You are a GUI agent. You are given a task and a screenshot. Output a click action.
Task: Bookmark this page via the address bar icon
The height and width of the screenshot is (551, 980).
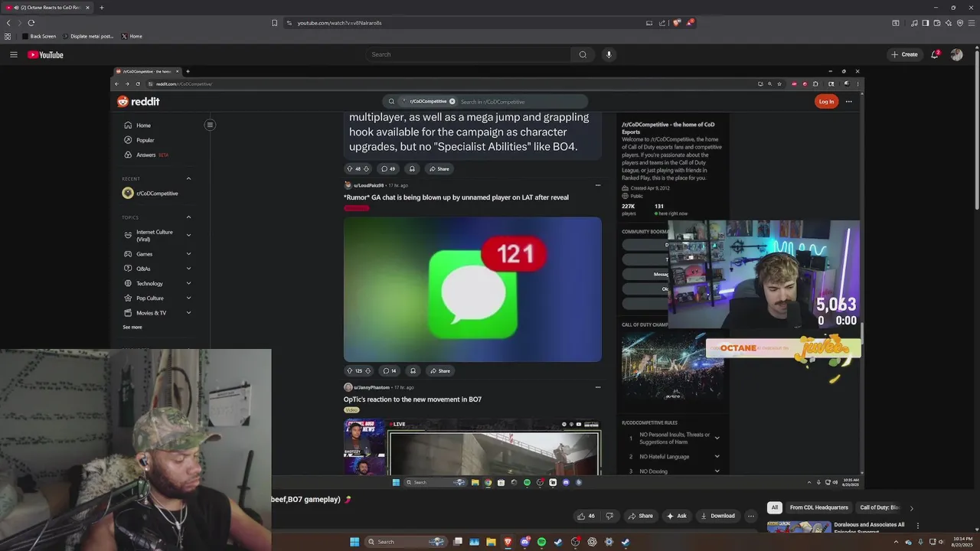[274, 23]
